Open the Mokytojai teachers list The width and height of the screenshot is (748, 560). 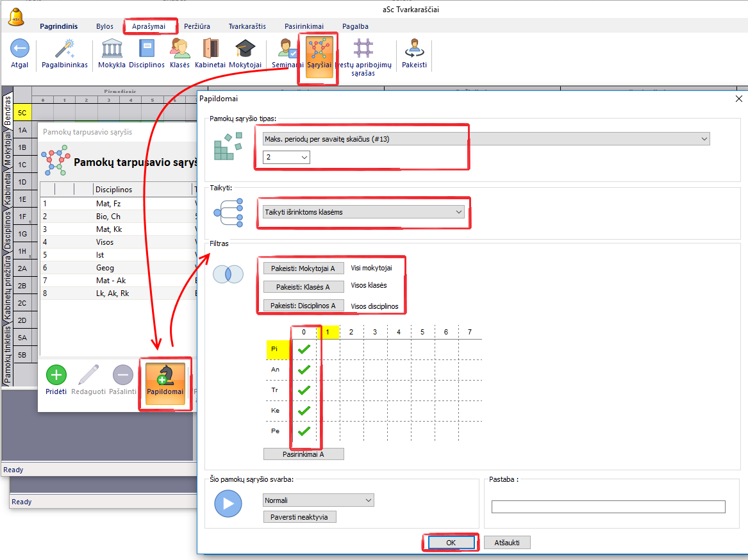point(245,49)
